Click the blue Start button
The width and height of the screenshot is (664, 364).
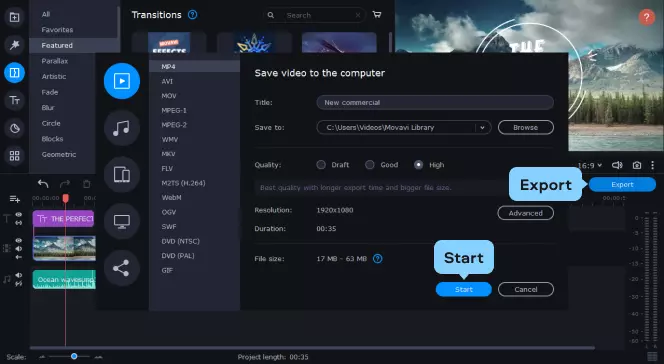[464, 289]
